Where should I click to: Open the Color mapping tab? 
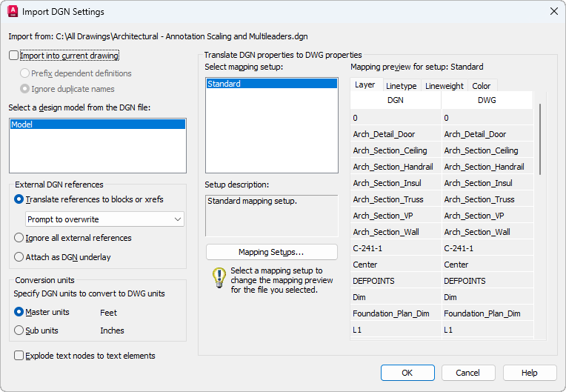[482, 86]
